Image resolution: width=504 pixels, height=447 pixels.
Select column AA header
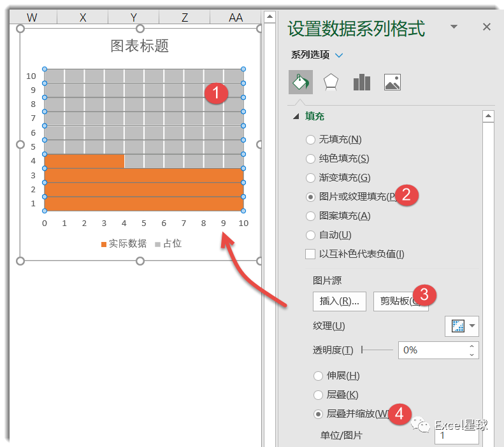(236, 17)
